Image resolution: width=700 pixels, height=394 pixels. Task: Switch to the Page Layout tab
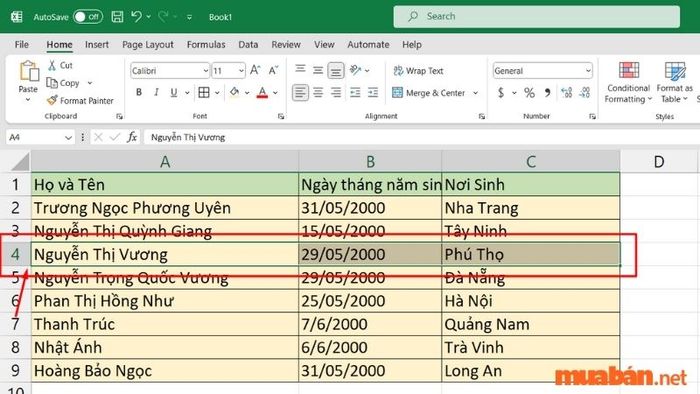(x=148, y=45)
